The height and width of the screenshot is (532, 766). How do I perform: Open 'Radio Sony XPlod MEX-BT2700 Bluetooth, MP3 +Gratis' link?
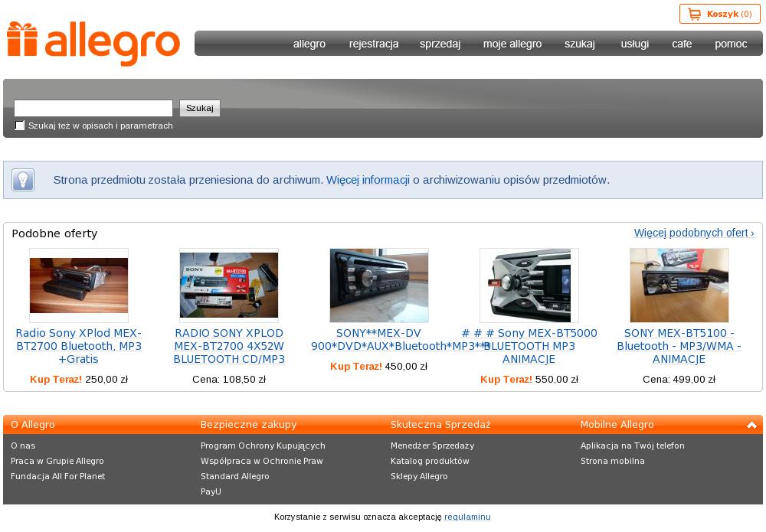pyautogui.click(x=79, y=346)
